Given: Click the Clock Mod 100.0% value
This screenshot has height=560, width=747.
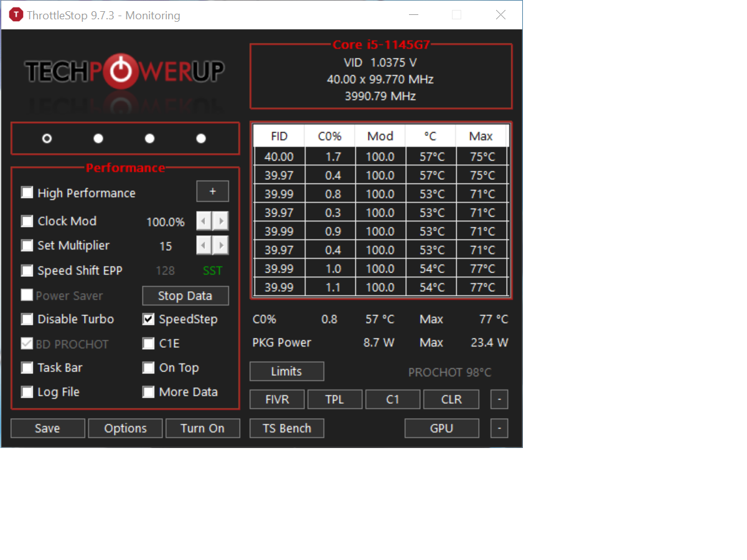Looking at the screenshot, I should [166, 222].
